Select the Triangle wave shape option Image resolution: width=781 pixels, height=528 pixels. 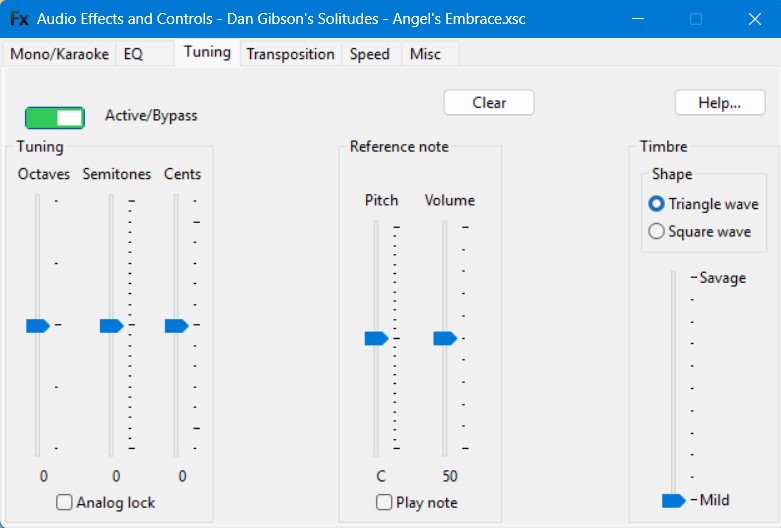657,204
